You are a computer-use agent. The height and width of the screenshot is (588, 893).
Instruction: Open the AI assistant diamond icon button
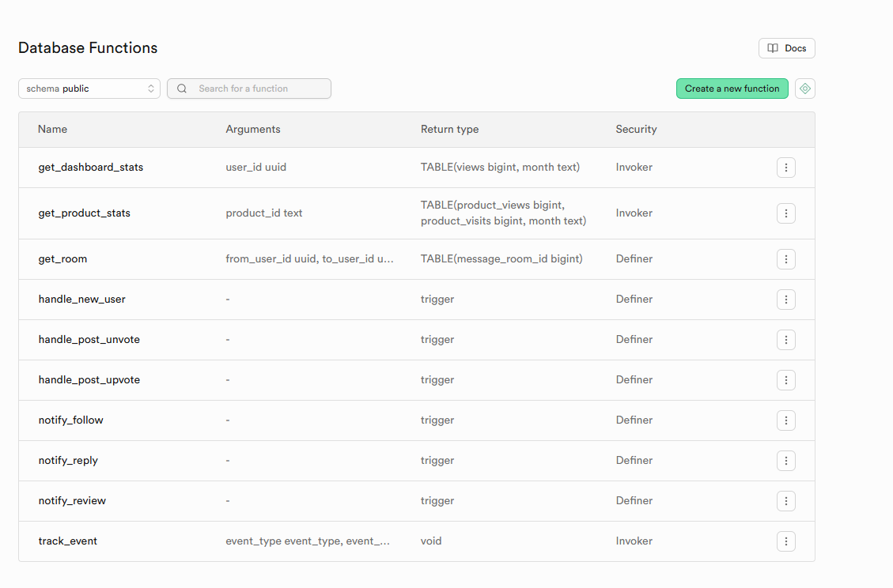804,89
